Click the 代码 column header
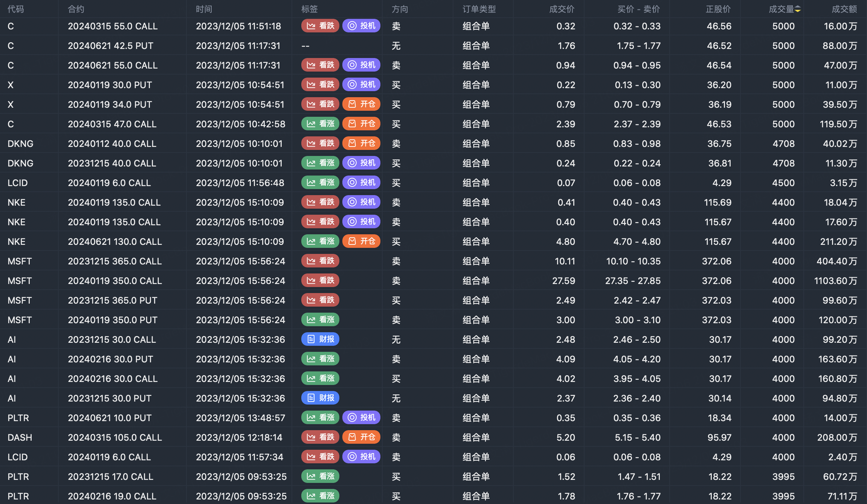Screen dimensions: 867x504 point(16,9)
